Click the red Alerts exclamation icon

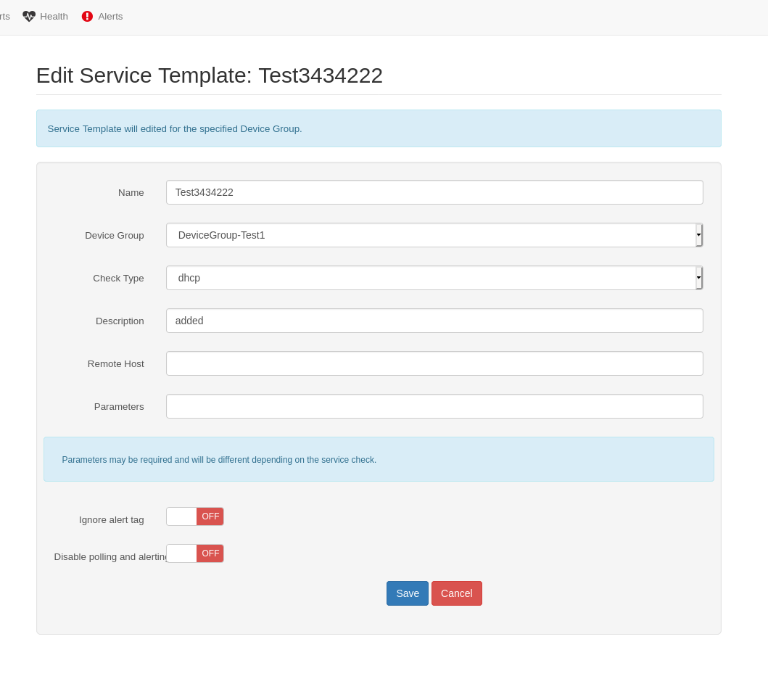87,16
